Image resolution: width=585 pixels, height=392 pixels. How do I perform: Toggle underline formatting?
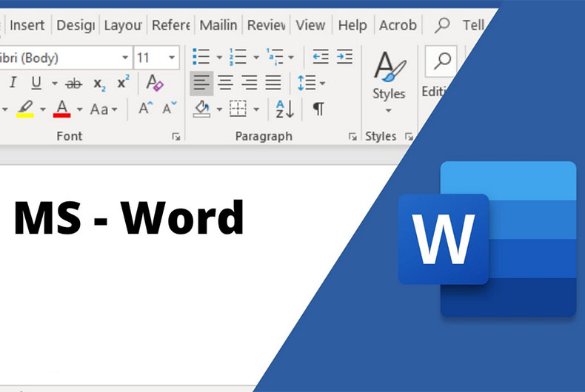[36, 83]
